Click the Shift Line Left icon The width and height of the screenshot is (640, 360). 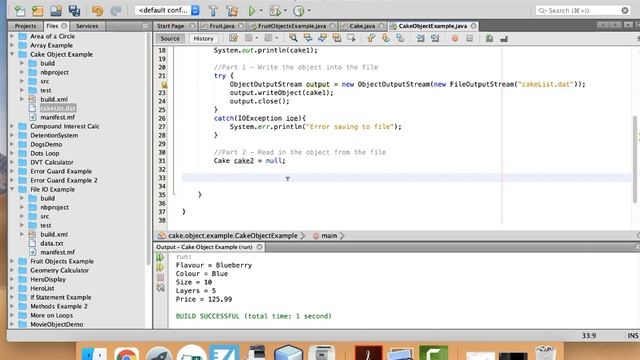coord(420,38)
